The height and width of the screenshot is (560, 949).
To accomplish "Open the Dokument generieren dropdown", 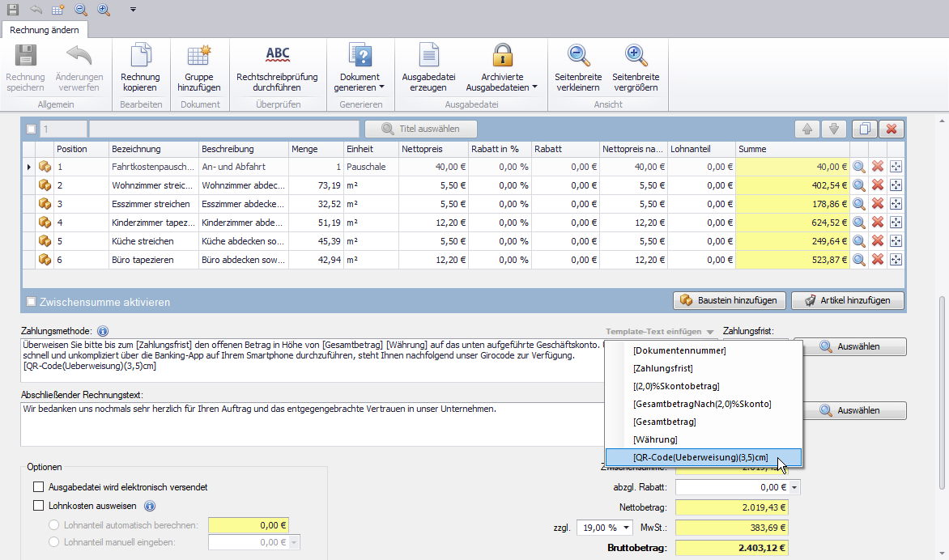I will pyautogui.click(x=360, y=68).
